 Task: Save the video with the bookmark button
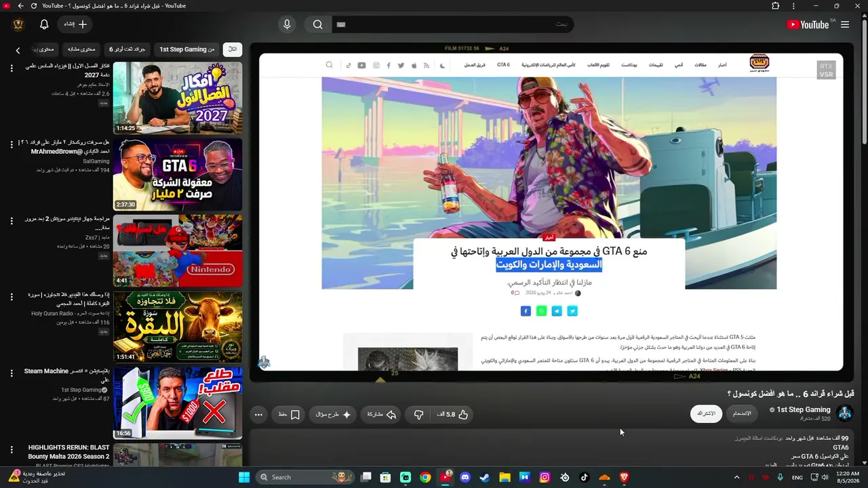pos(290,414)
